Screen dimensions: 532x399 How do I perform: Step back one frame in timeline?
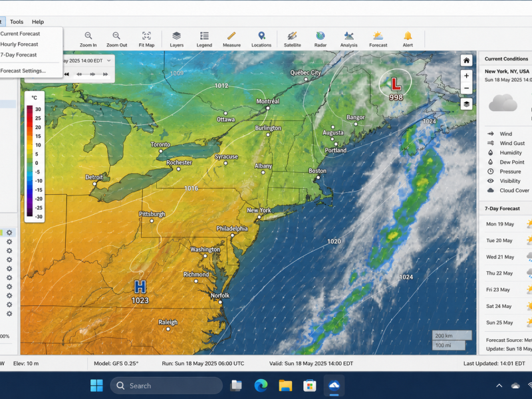[x=79, y=74]
